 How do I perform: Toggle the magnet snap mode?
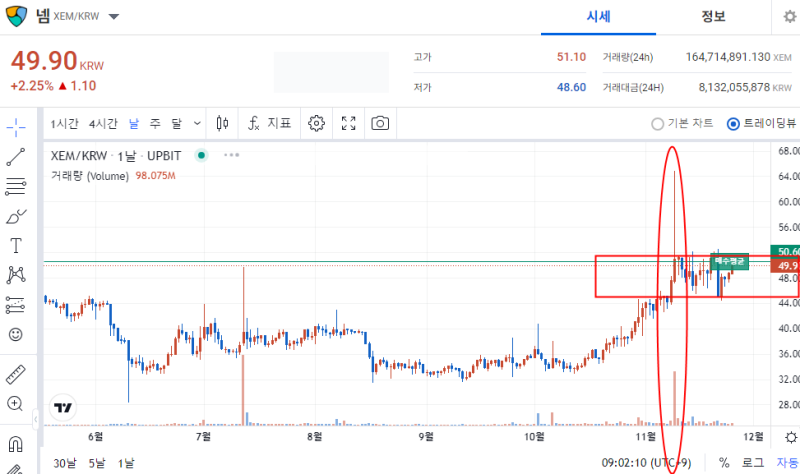pos(16,444)
